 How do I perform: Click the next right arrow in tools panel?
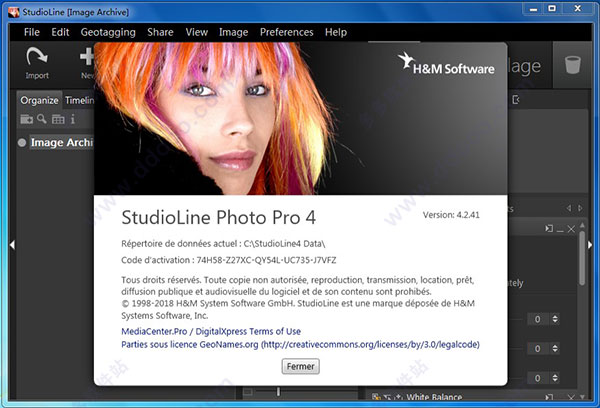[580, 208]
